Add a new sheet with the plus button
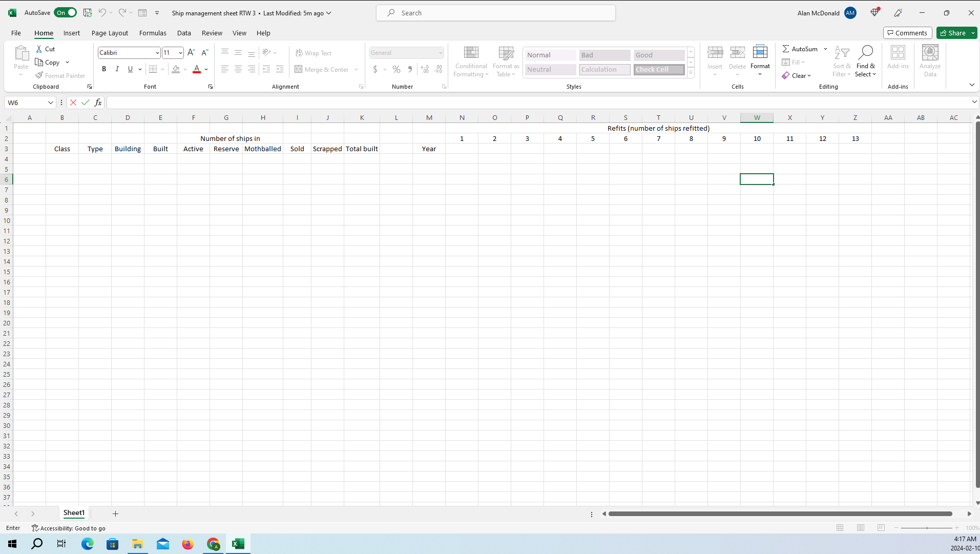 coord(115,514)
